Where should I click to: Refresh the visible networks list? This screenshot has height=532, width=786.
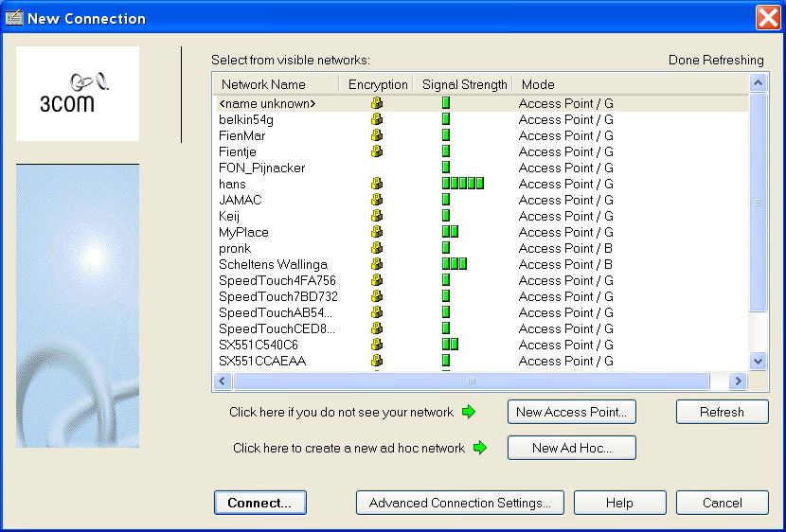click(x=722, y=412)
